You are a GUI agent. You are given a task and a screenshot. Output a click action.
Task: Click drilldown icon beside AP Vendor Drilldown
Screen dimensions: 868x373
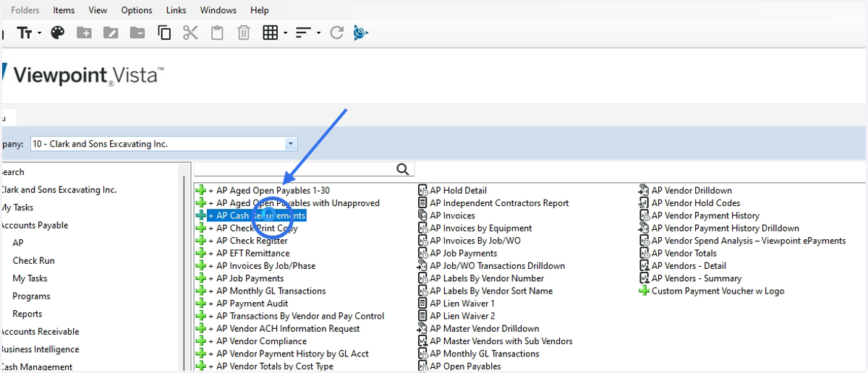click(644, 191)
